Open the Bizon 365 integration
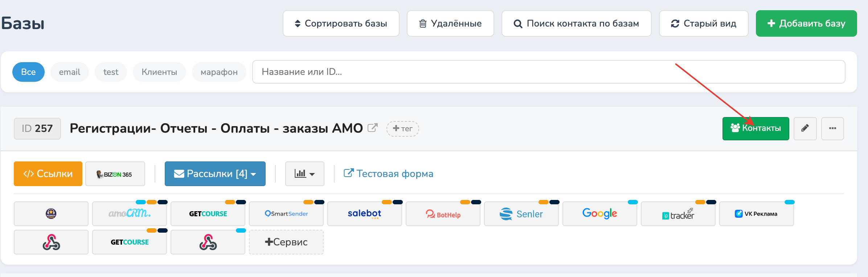This screenshot has width=868, height=277. pyautogui.click(x=115, y=174)
